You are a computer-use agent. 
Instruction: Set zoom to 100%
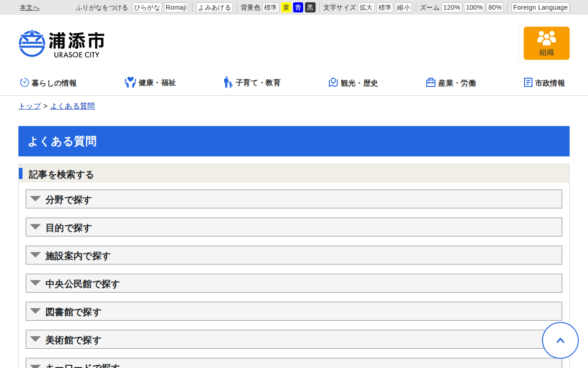pos(474,7)
